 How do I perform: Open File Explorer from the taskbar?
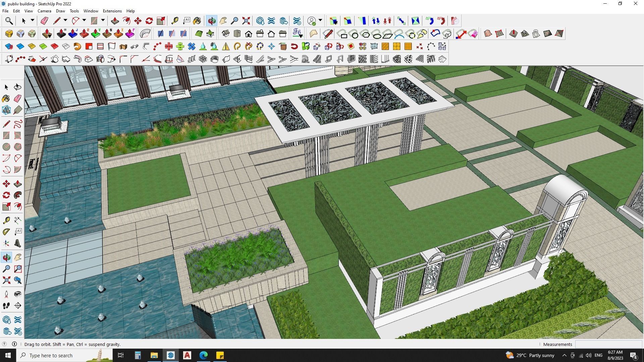point(154,355)
